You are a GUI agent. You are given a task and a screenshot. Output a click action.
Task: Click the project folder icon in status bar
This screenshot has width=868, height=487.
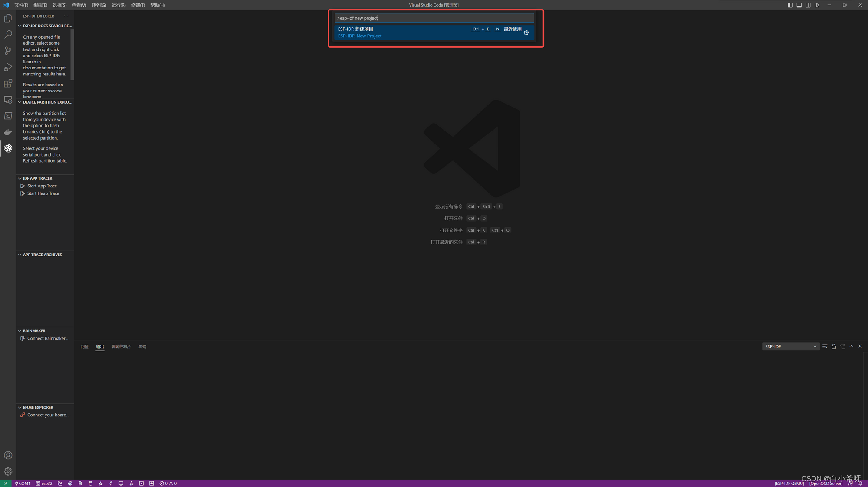[x=60, y=483]
